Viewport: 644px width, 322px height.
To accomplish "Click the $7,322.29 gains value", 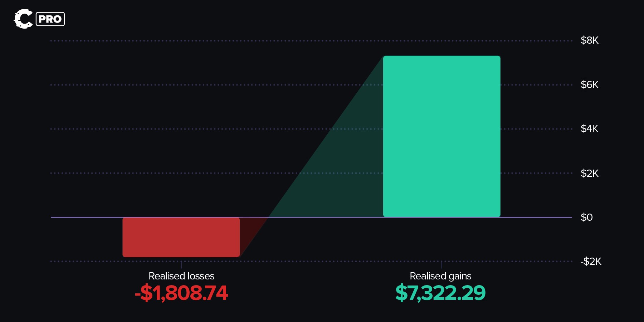I will click(440, 293).
